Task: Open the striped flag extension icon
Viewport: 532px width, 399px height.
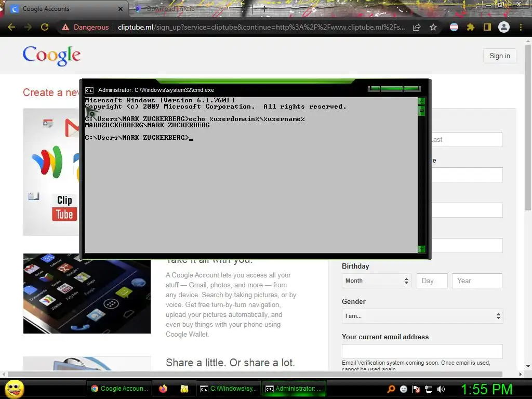Action: point(454,27)
